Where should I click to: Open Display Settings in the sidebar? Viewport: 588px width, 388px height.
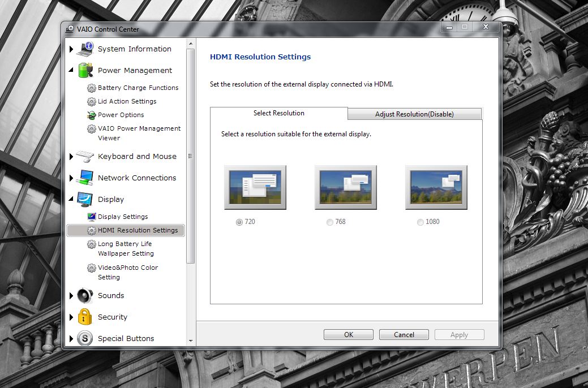123,217
